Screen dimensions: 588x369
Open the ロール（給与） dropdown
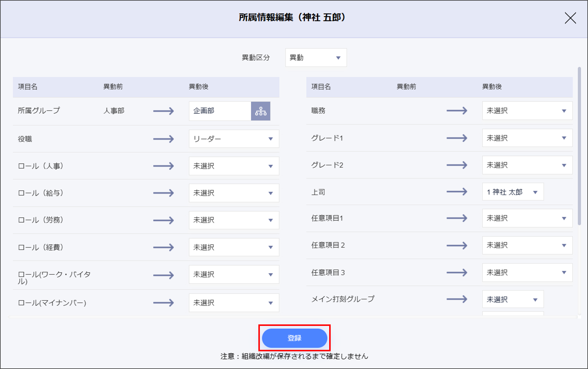coord(234,193)
